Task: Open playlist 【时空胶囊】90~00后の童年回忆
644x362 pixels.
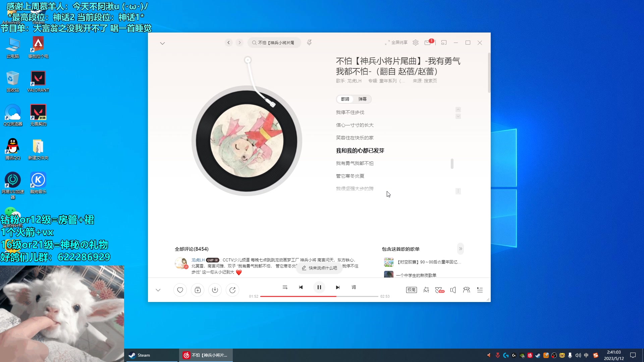Action: tap(423, 262)
